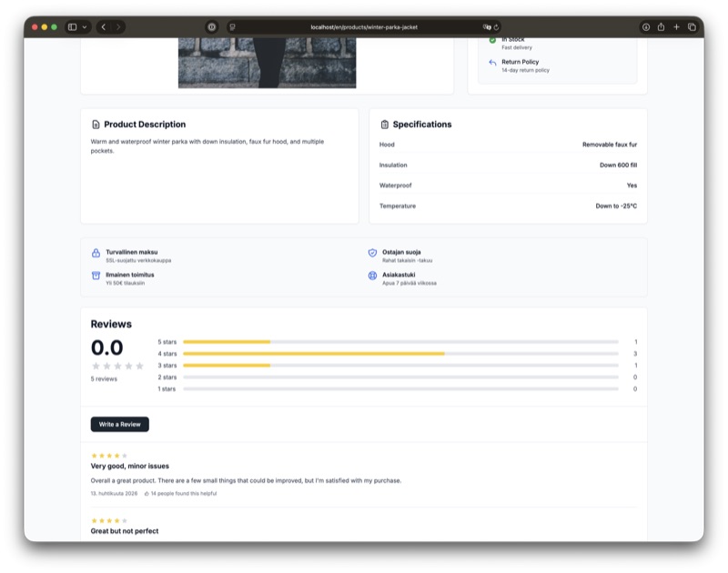728x573 pixels.
Task: Reload the page with refresh icon
Action: (496, 27)
